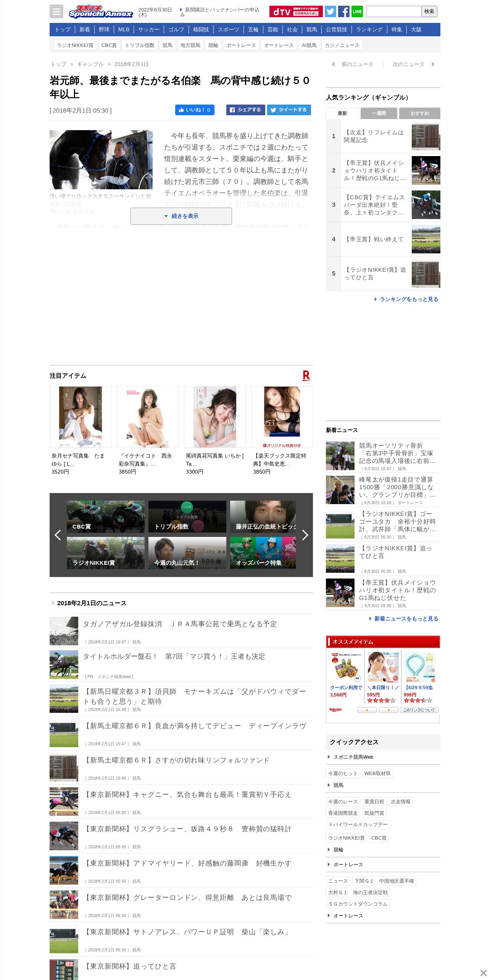Click the 重賞日程 quick link
This screenshot has width=490, height=980.
pos(374,801)
